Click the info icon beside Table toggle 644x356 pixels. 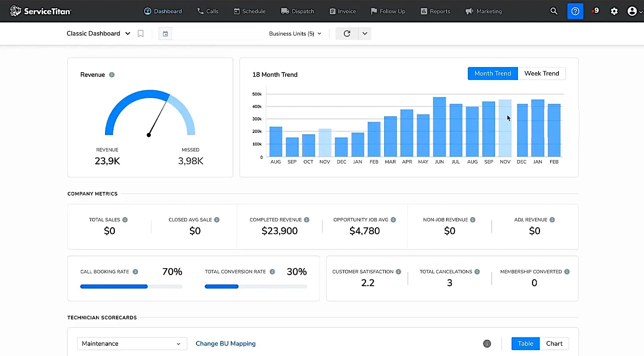487,344
